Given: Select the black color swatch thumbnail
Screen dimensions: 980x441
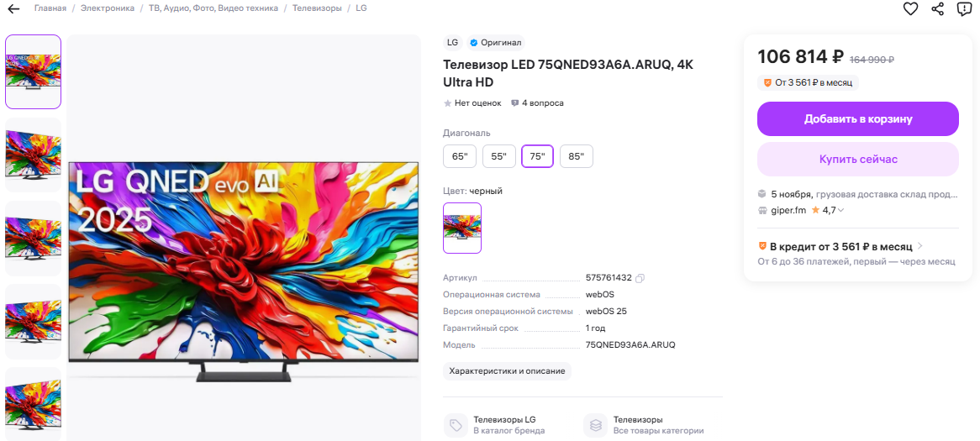Looking at the screenshot, I should pos(462,228).
